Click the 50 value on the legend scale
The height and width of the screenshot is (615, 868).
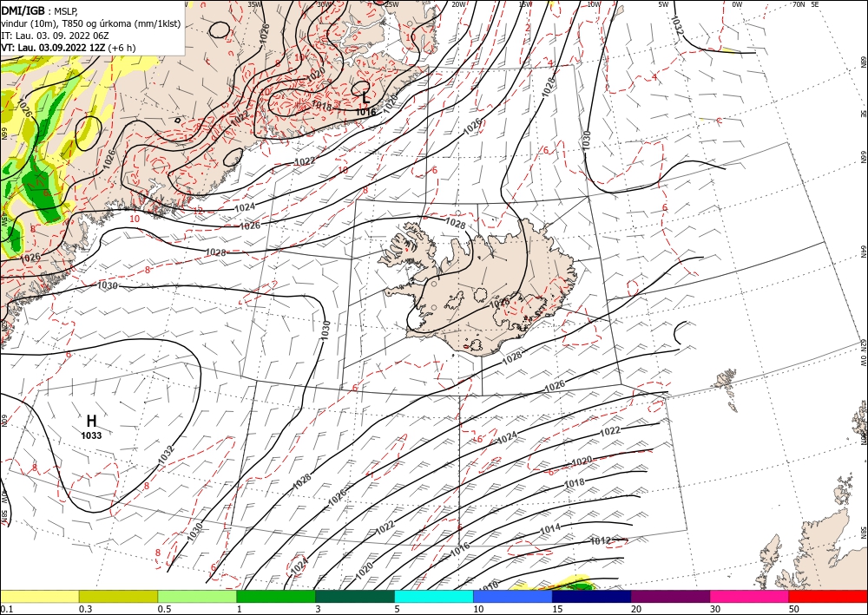pos(794,609)
